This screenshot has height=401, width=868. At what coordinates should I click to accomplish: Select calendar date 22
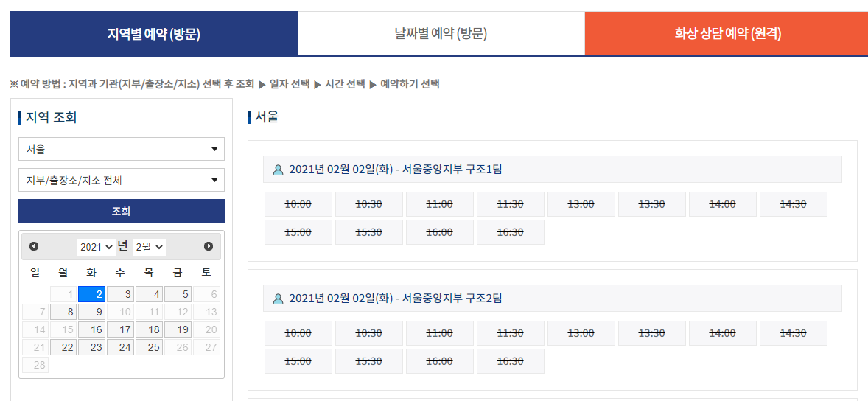click(63, 347)
